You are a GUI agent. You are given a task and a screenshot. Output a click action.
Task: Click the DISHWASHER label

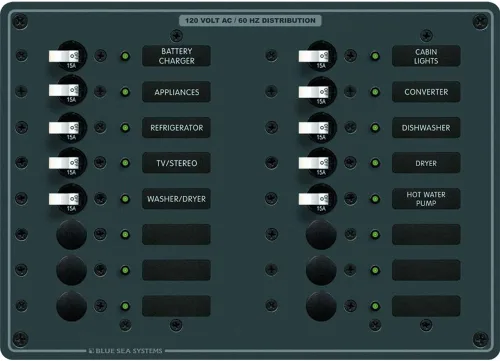[x=426, y=128]
